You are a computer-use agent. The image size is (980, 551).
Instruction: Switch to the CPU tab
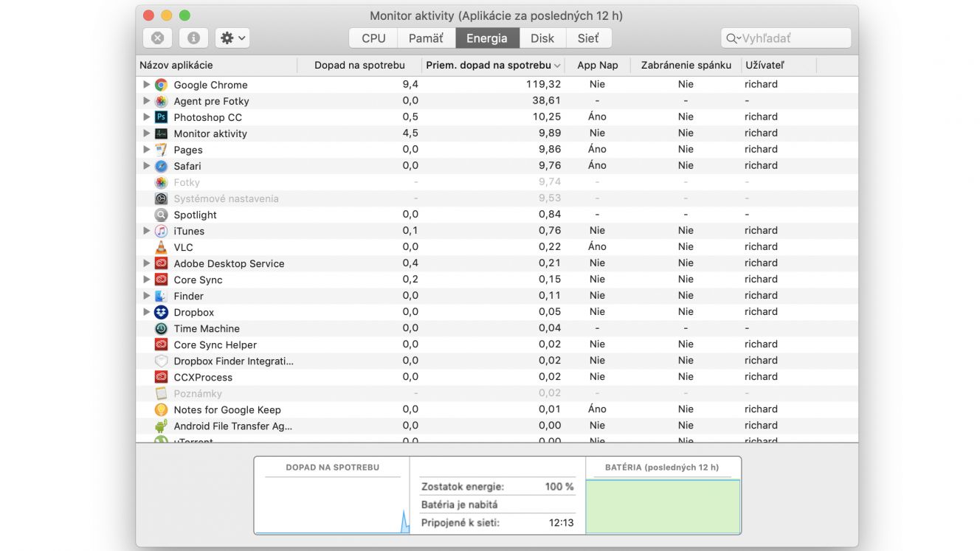tap(373, 38)
